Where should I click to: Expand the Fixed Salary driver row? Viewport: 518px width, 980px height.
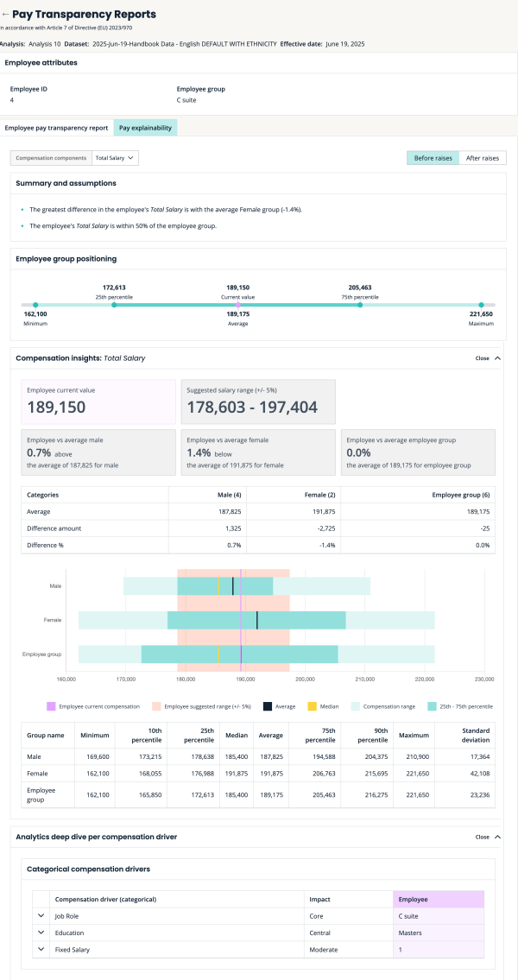pyautogui.click(x=40, y=950)
